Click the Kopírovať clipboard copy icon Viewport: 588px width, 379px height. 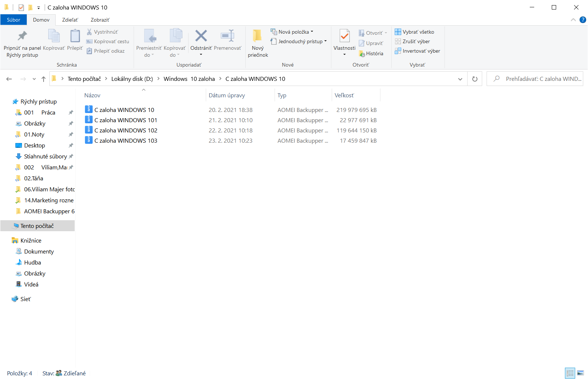pos(54,36)
